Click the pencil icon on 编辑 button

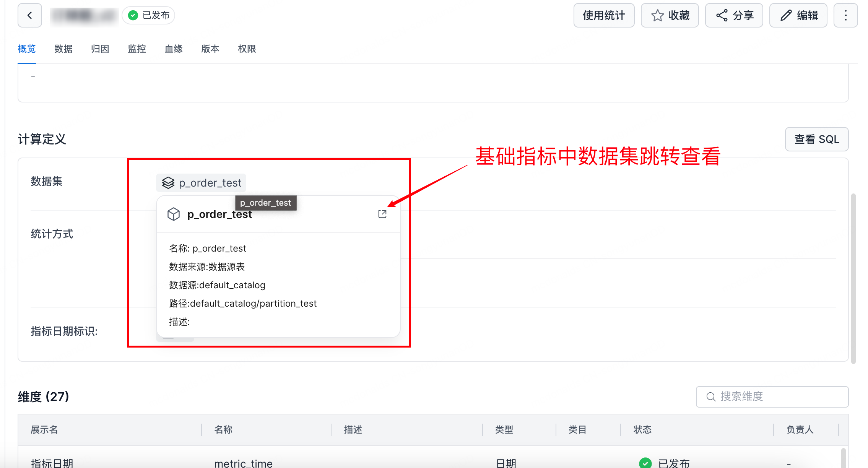click(786, 15)
